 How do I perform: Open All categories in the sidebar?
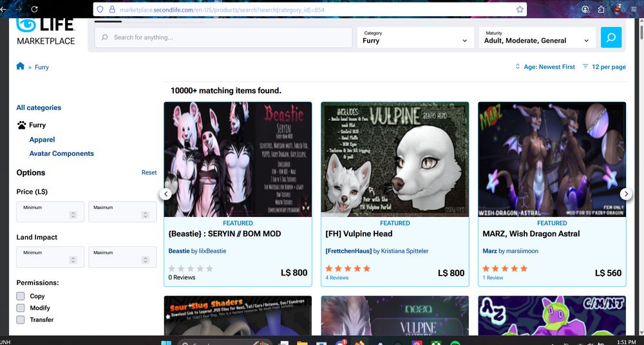pos(39,107)
